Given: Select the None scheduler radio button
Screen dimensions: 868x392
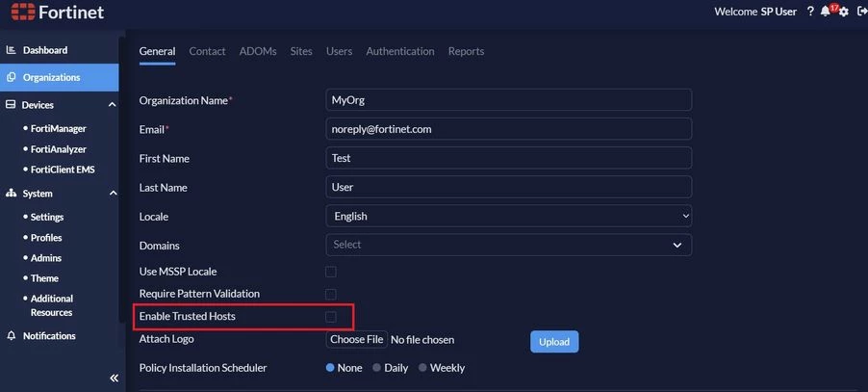Looking at the screenshot, I should coord(330,368).
